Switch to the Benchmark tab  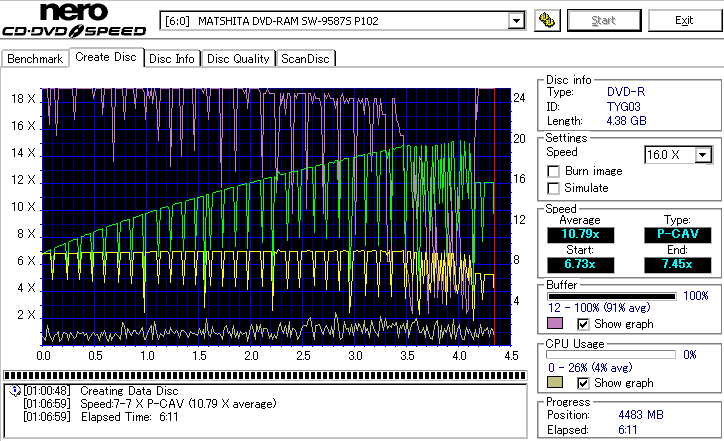(x=35, y=59)
